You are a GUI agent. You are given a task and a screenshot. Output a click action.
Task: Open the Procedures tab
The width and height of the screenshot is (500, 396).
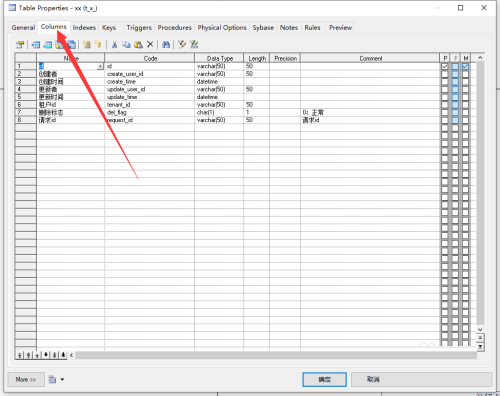175,27
